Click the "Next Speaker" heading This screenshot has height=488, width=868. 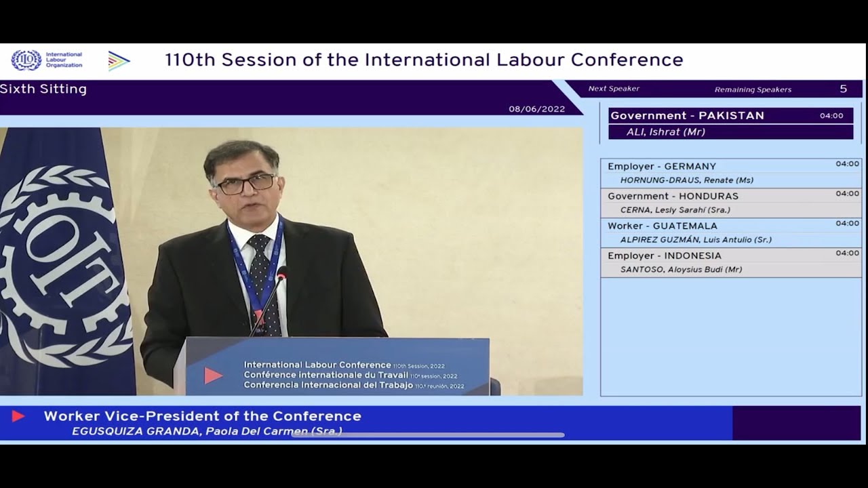click(x=614, y=89)
